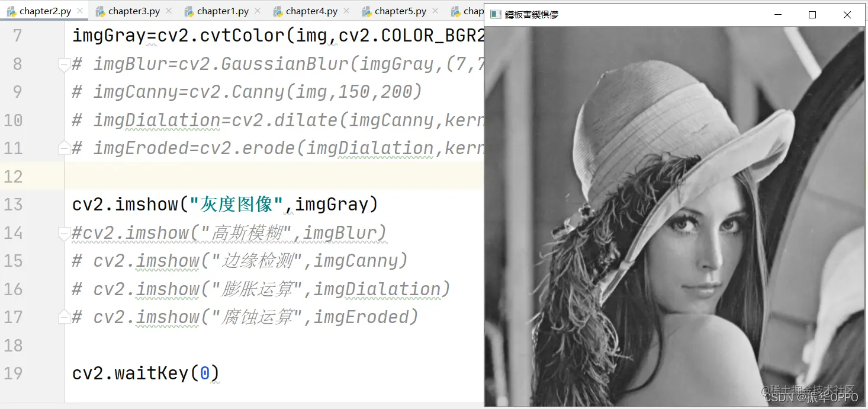Switch to the chapter3.py tab

[x=134, y=11]
